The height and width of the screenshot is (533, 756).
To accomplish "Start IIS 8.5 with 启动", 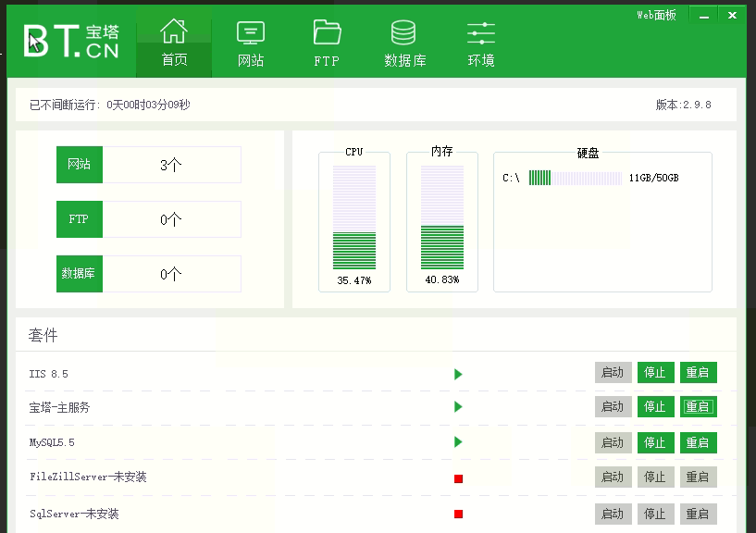I will pyautogui.click(x=613, y=372).
